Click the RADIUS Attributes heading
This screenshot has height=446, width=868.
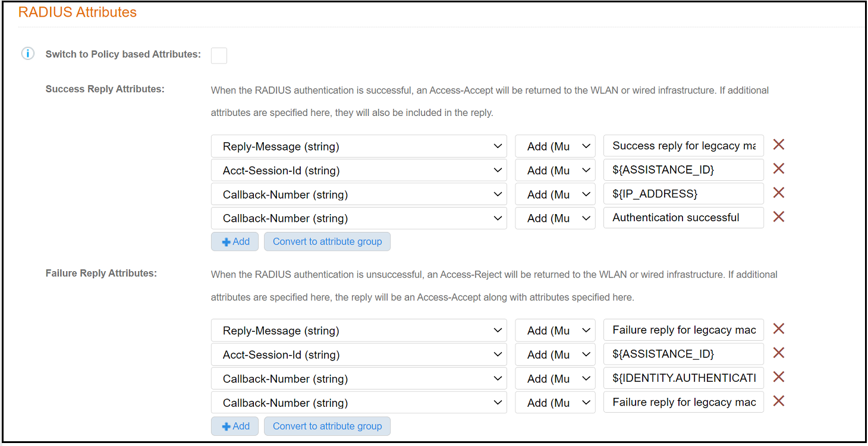[78, 12]
